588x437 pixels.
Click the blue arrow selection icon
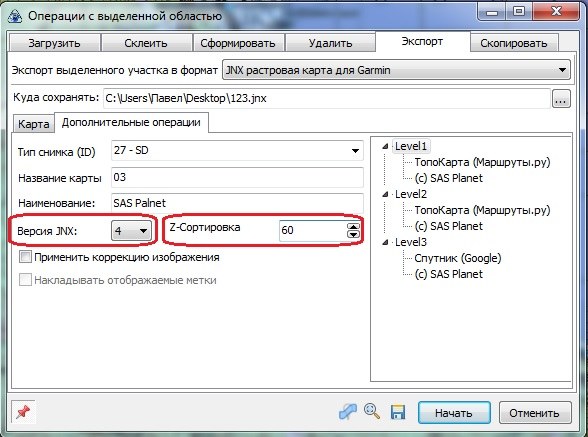[x=348, y=411]
